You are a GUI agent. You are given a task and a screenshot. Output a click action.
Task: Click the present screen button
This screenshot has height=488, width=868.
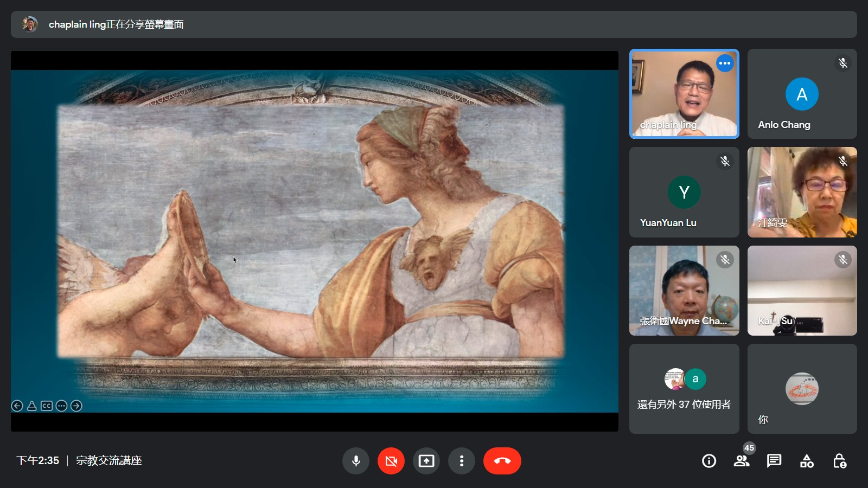point(426,461)
